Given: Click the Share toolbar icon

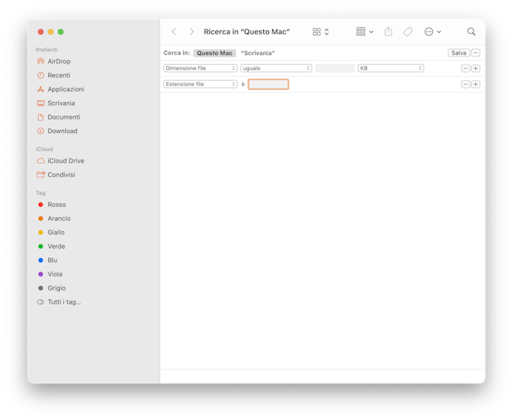Looking at the screenshot, I should click(388, 31).
